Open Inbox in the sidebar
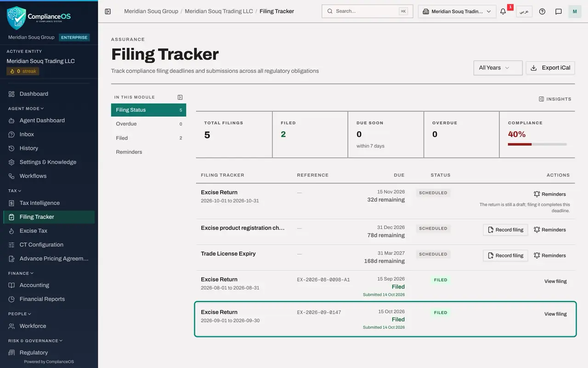Image resolution: width=588 pixels, height=368 pixels. [x=49, y=134]
